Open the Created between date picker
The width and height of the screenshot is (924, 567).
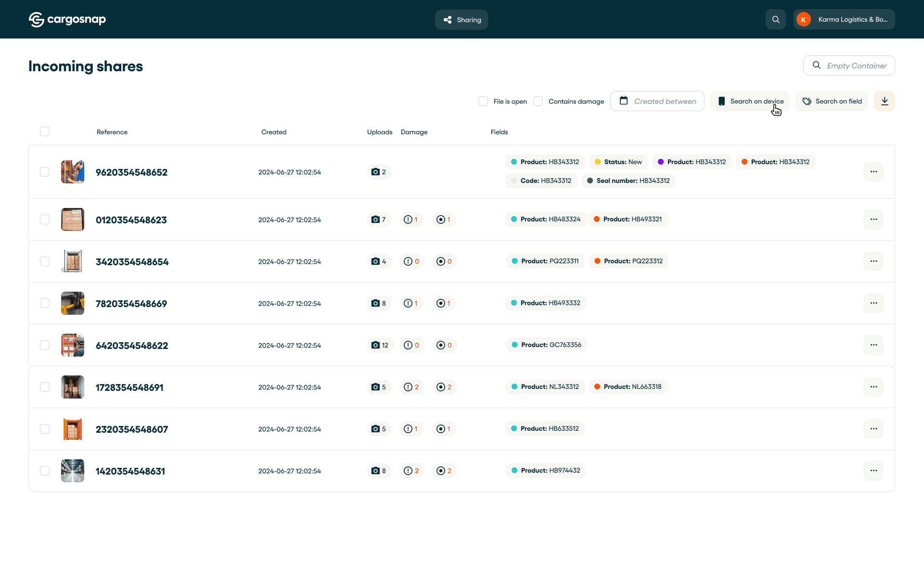[657, 101]
